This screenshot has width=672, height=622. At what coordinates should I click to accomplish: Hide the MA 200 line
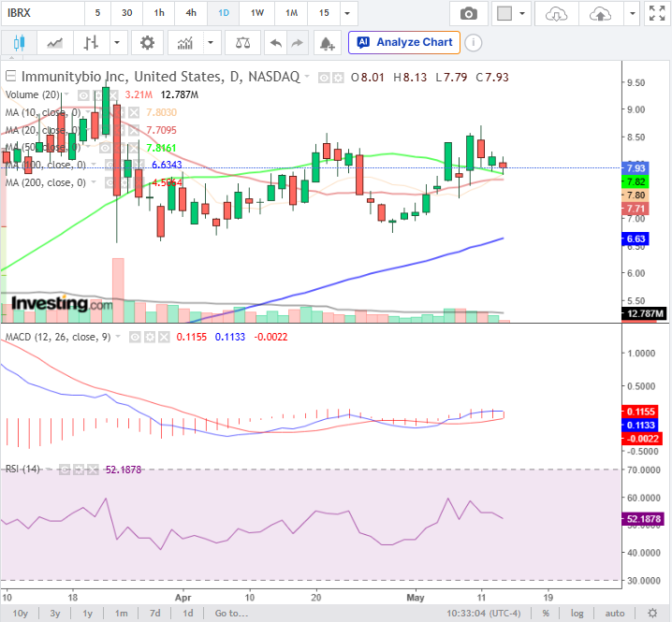click(x=110, y=183)
